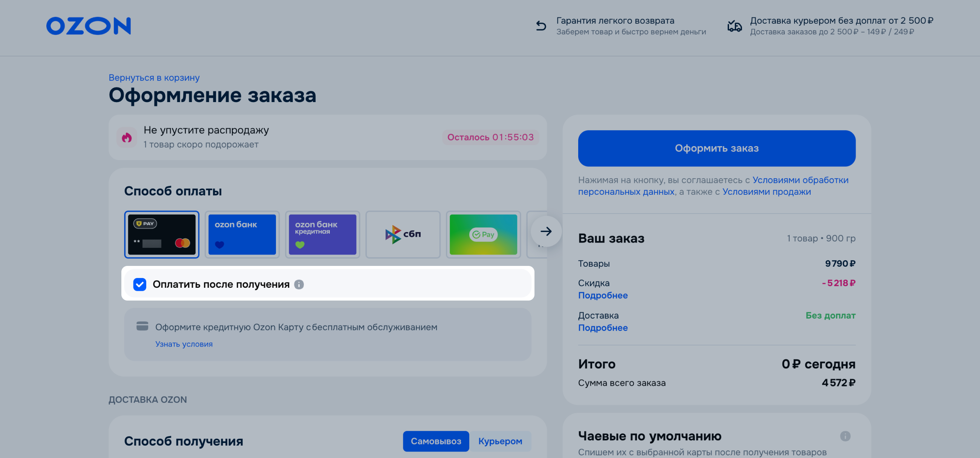
Task: Choose the blue ozon банк card
Action: coord(242,234)
